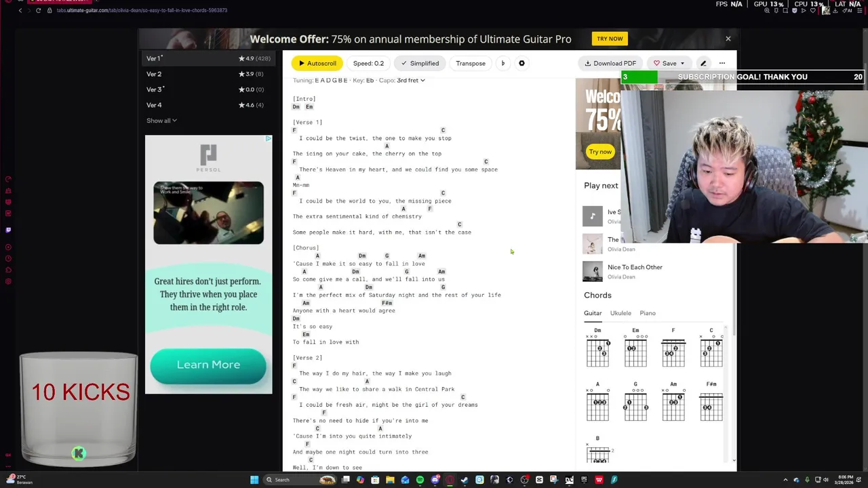Open the Windows Start menu
The image size is (868, 488).
254,480
